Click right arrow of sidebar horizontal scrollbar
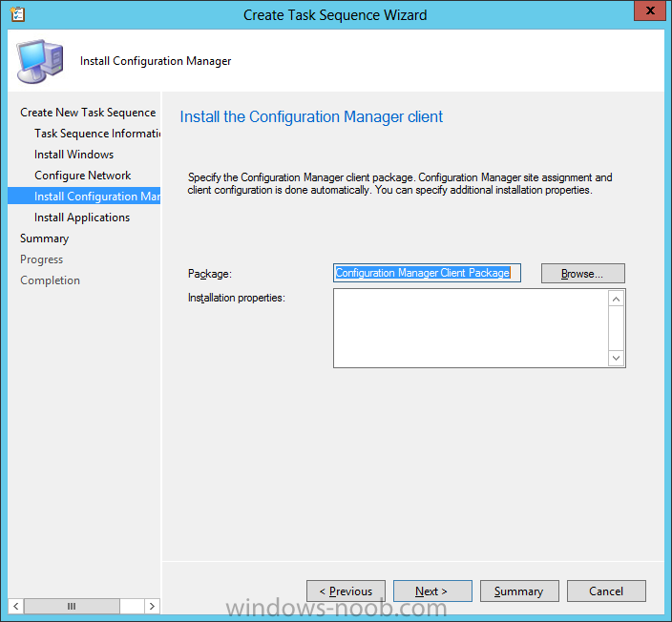 [152, 606]
